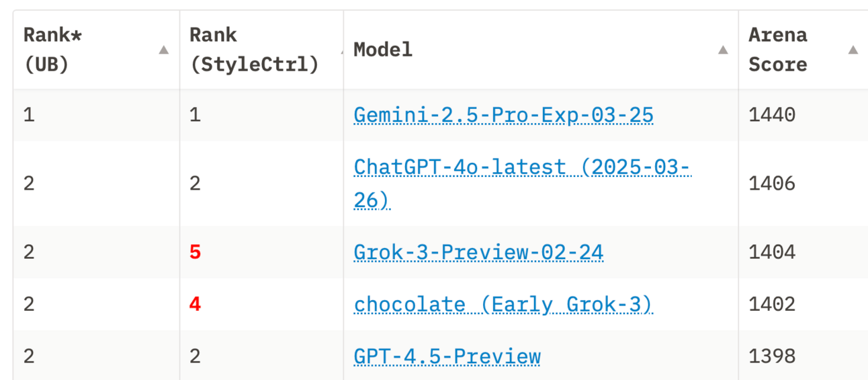
Task: Click the 1402 score value
Action: click(772, 305)
